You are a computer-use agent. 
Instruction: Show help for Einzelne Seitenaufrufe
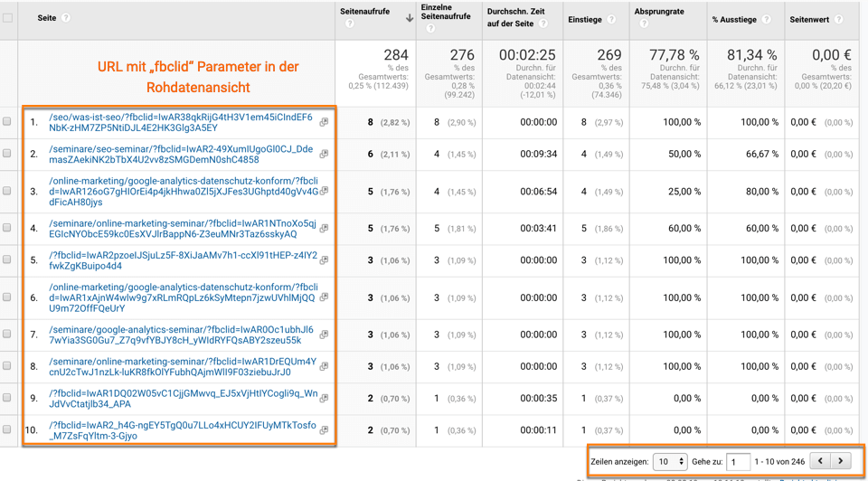[x=430, y=28]
